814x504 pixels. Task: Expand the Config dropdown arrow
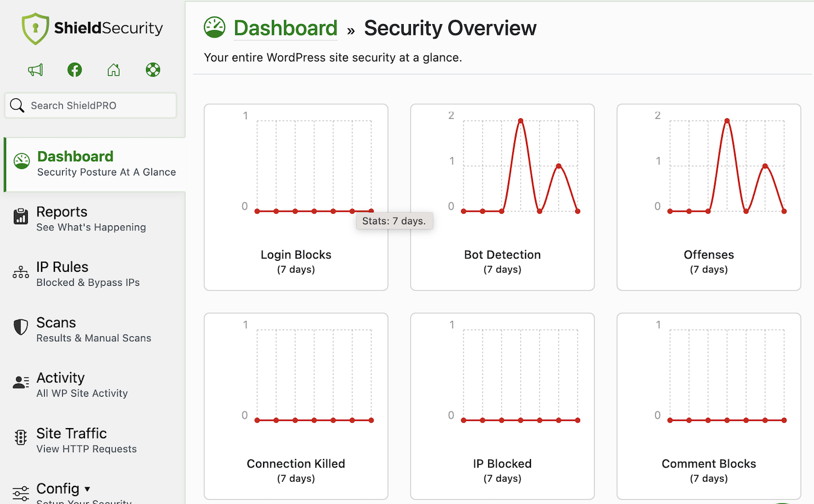click(87, 489)
